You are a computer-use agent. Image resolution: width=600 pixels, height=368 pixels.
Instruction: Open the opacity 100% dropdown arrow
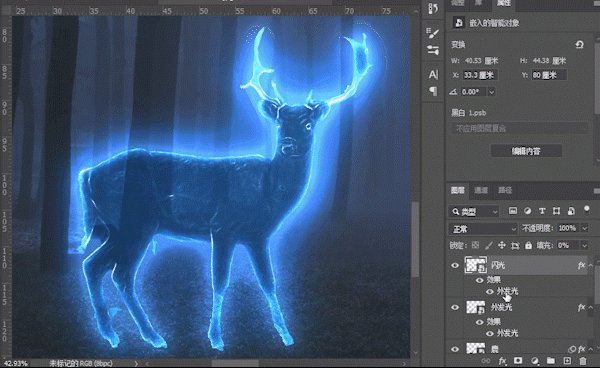click(x=585, y=228)
